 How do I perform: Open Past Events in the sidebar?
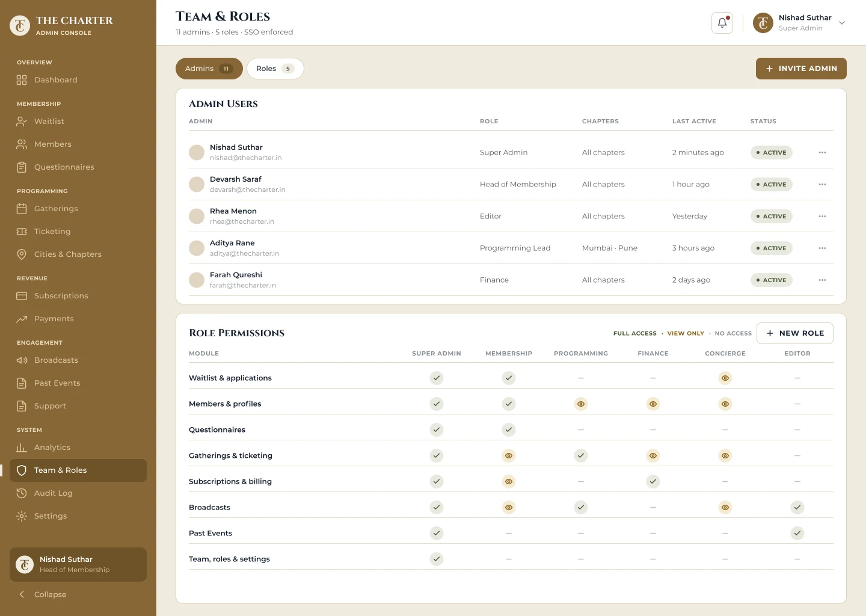[x=78, y=383]
